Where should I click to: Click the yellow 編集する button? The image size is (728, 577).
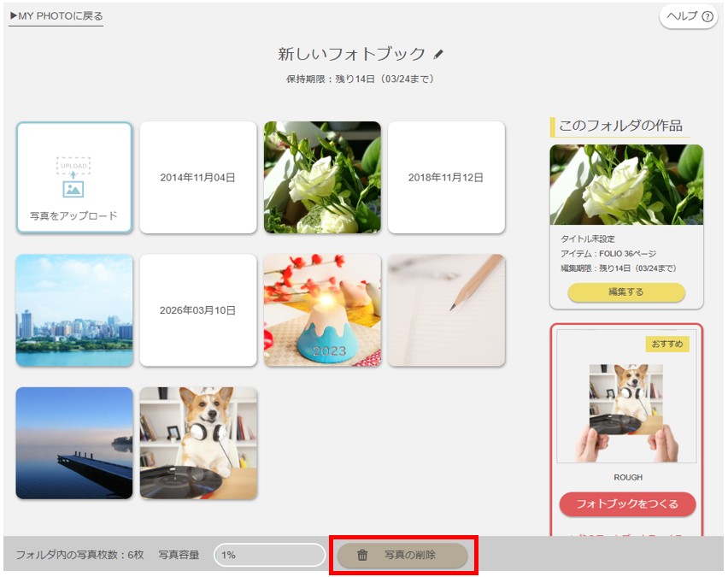tap(626, 292)
